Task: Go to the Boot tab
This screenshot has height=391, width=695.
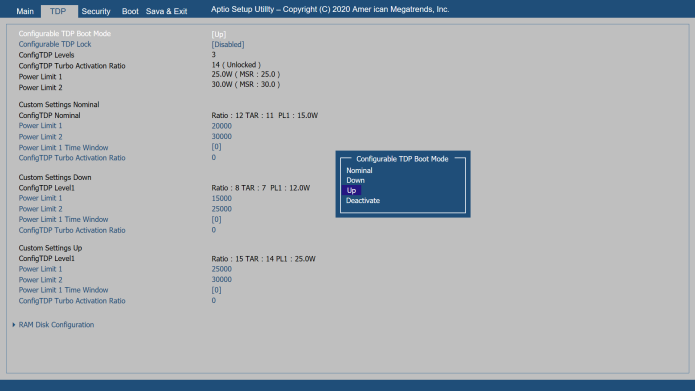Action: coord(130,11)
